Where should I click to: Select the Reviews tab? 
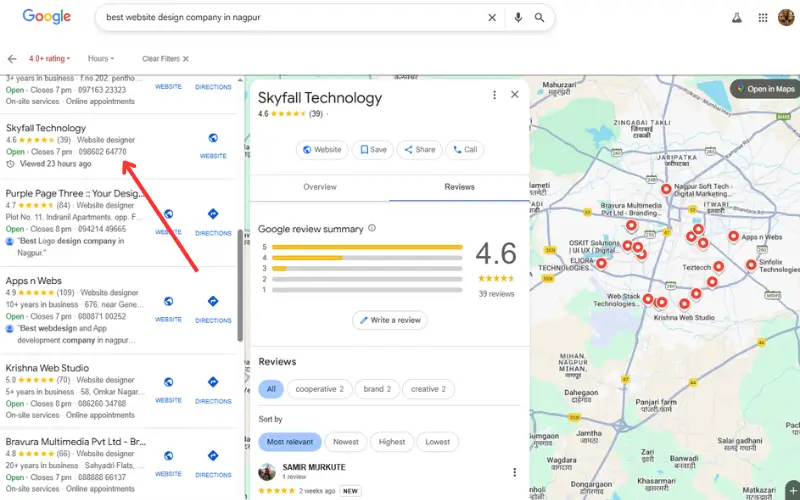[x=459, y=187]
